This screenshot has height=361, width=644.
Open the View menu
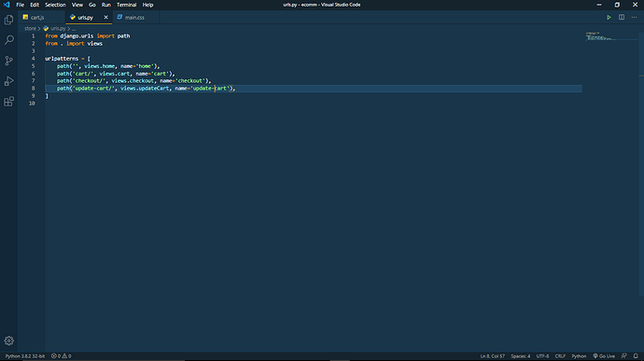pos(77,5)
